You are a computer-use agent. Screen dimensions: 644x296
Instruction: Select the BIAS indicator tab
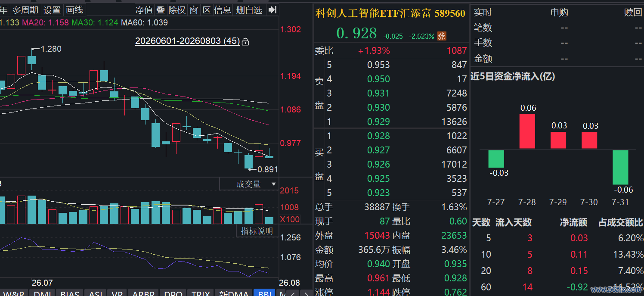[70, 294]
